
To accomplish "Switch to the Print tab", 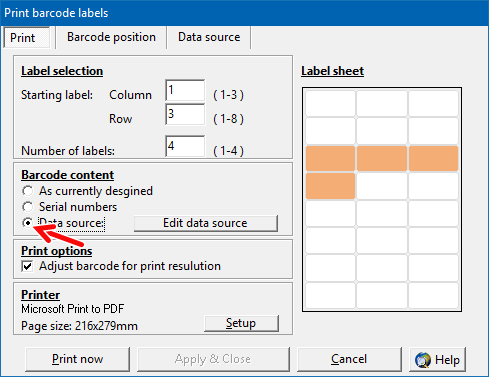I will (27, 37).
